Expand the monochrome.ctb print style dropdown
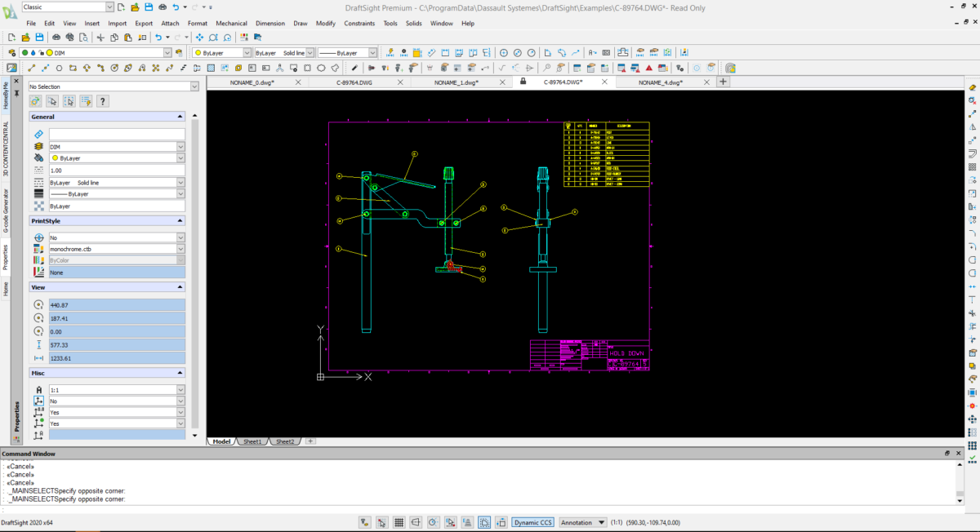This screenshot has width=980, height=532. [x=180, y=249]
